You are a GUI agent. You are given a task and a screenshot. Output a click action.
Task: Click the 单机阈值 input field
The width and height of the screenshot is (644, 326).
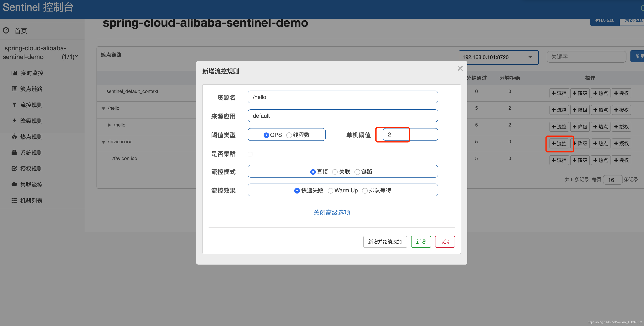point(410,134)
